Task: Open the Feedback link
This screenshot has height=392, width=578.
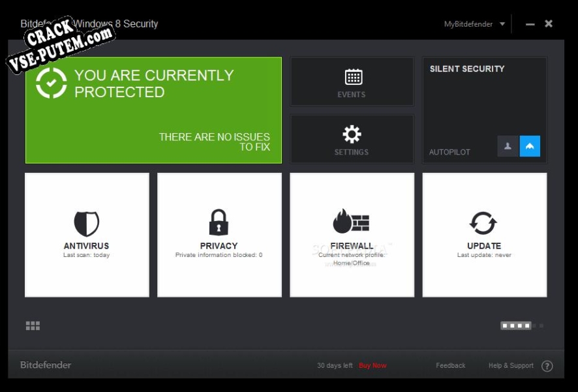Action: [x=450, y=365]
